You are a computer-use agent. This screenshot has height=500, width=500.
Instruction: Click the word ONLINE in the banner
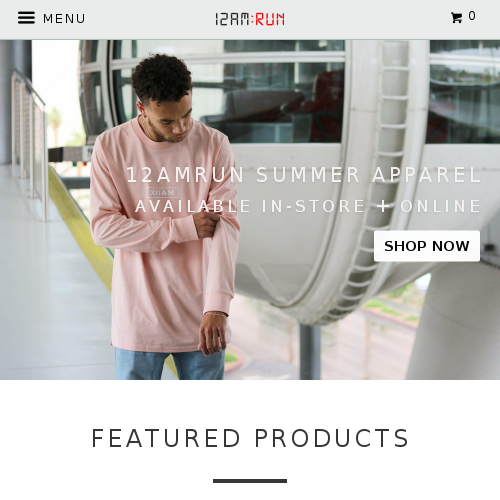click(440, 206)
